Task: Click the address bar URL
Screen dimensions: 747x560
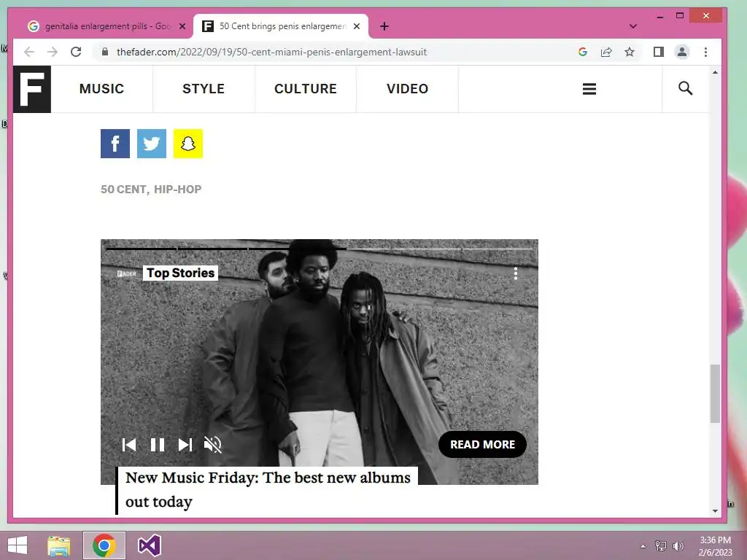Action: pos(271,52)
